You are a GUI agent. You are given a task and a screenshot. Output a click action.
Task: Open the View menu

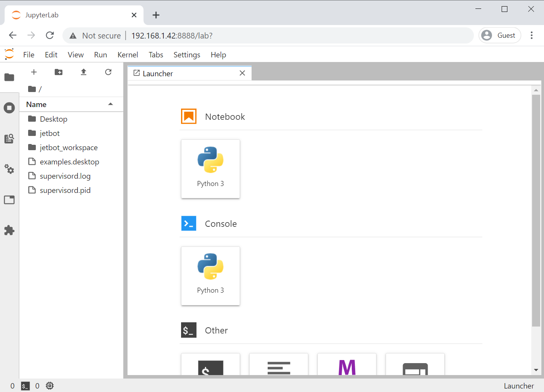pyautogui.click(x=76, y=55)
